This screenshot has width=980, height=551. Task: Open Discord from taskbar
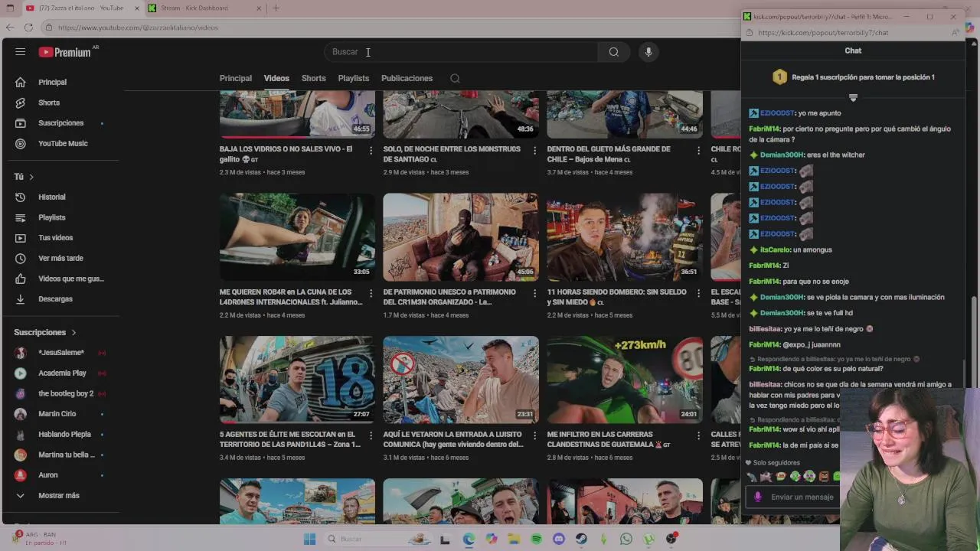coord(559,539)
